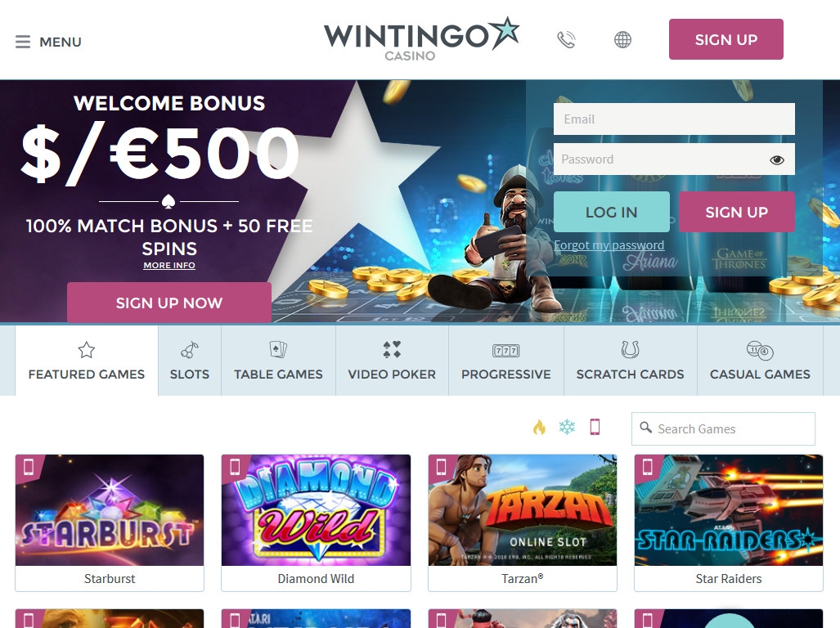This screenshot has width=840, height=628.
Task: Select the Featured Games tab
Action: (x=86, y=361)
